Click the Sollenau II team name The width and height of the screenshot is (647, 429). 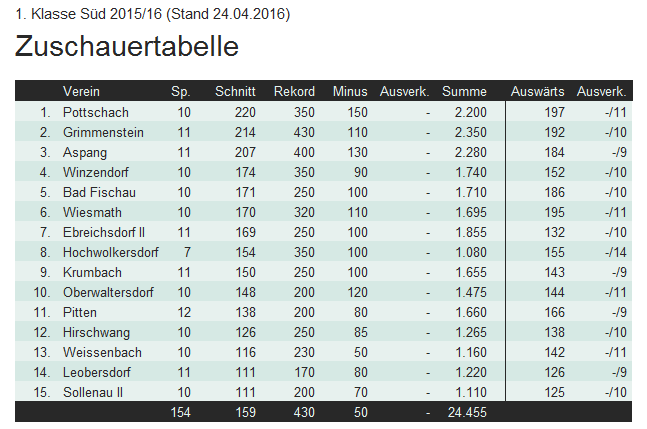(93, 391)
